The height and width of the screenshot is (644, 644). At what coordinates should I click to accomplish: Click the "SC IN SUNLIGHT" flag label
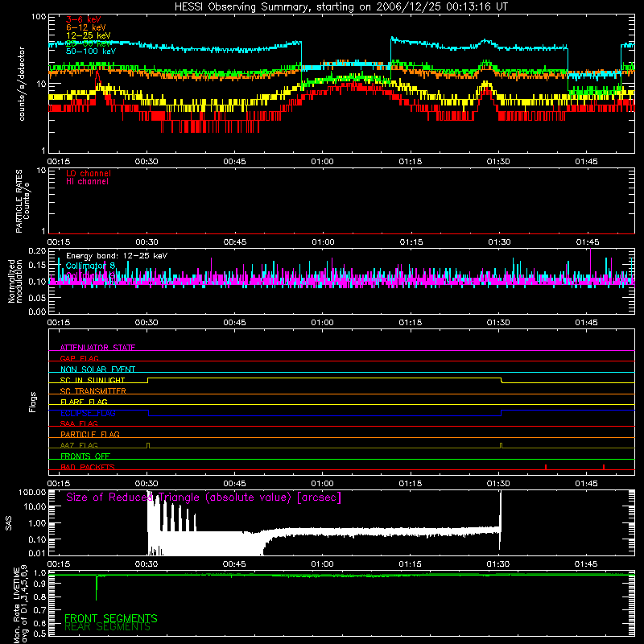pyautogui.click(x=93, y=380)
